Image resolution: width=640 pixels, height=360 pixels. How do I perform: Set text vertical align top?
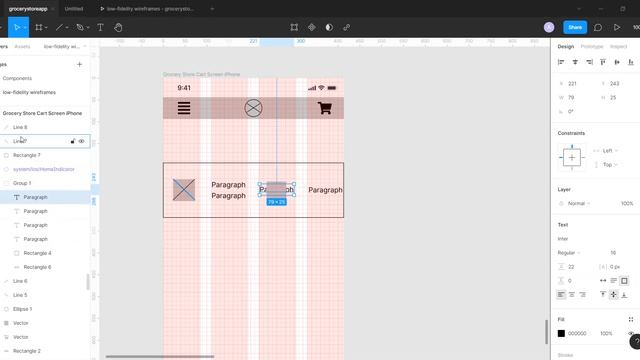(x=603, y=295)
